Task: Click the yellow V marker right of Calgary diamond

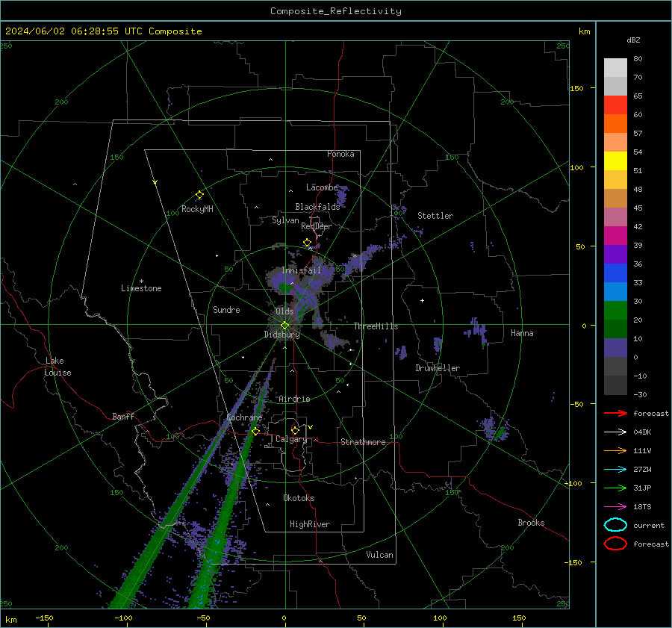Action: tap(311, 427)
